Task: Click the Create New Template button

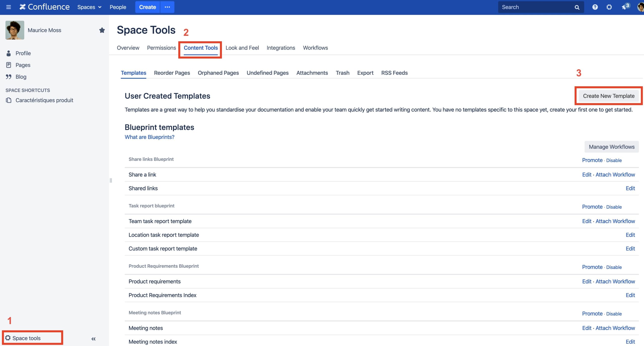Action: (x=609, y=96)
